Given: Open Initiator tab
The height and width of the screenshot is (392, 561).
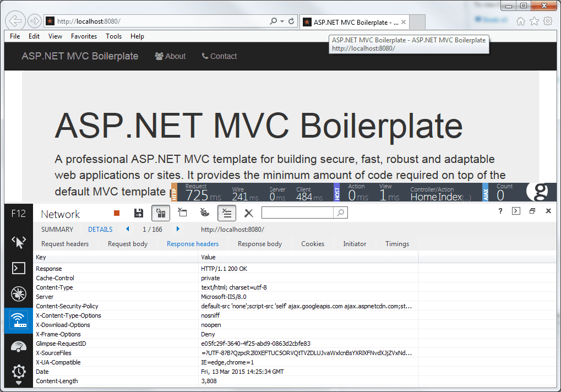Looking at the screenshot, I should tap(355, 243).
